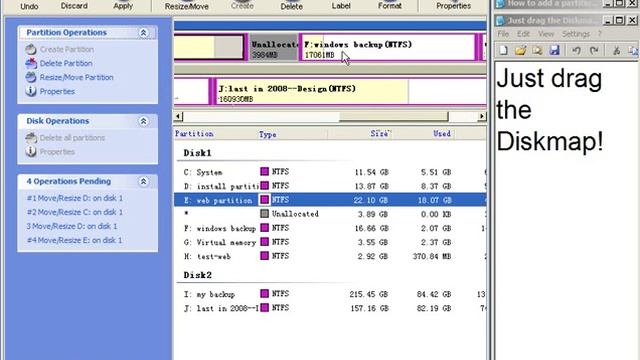Click the Create Partition sidebar icon
640x360 pixels.
(31, 49)
